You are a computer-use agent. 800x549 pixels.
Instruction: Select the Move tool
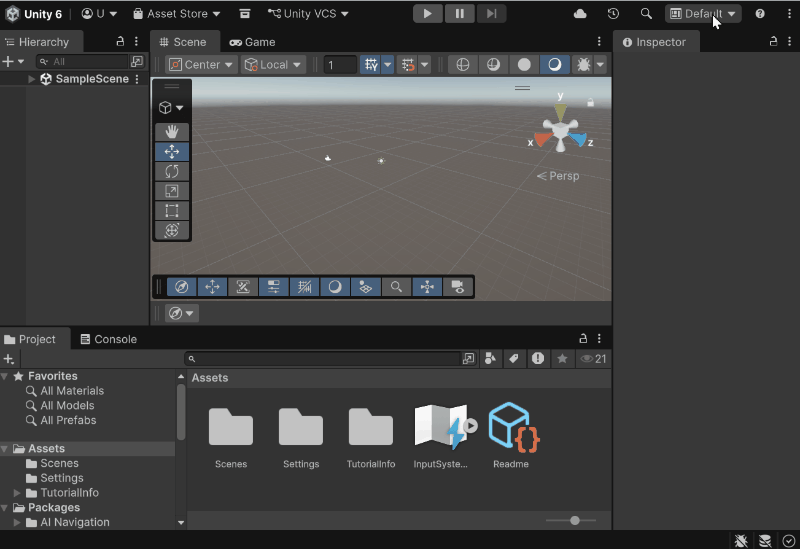[172, 152]
